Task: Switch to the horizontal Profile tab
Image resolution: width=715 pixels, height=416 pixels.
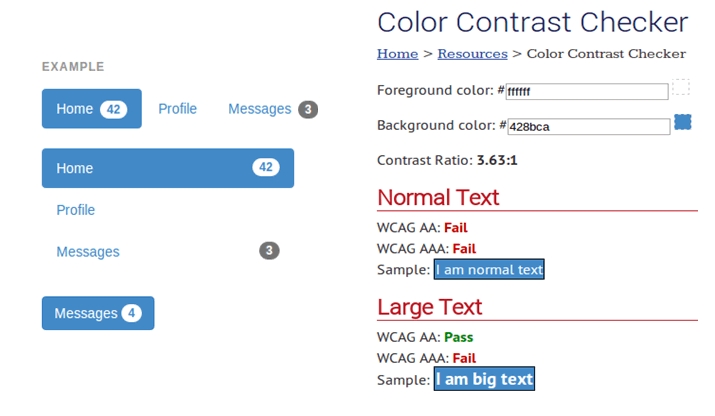Action: coord(177,109)
